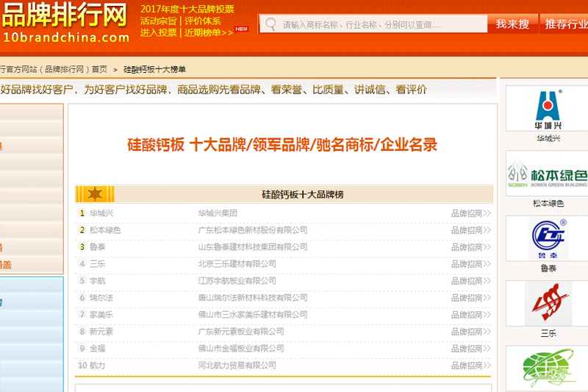
Task: Click company 广东新元素板业有限公司
Action: tap(241, 331)
